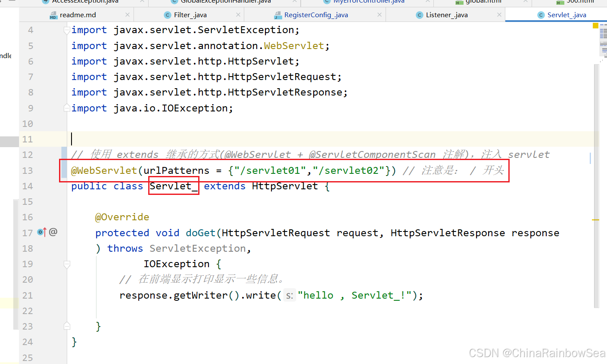Click the @ annotation gutter icon beside doGet

click(x=53, y=232)
